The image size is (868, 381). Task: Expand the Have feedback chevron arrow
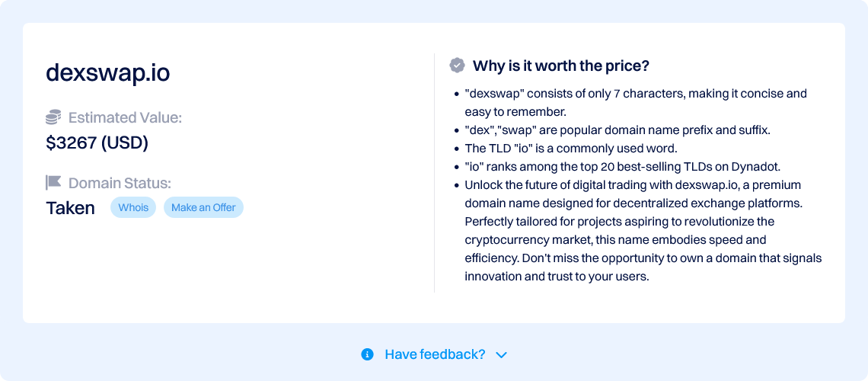pyautogui.click(x=502, y=355)
